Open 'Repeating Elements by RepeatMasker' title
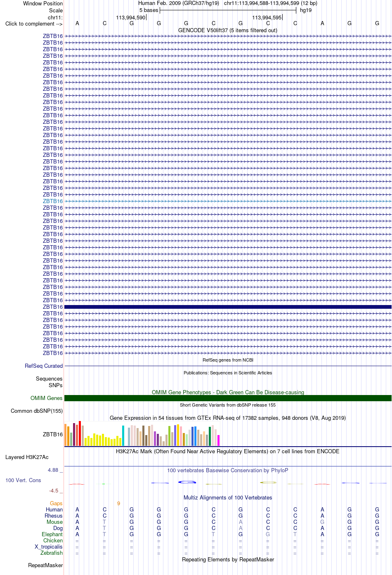392x575 pixels. click(228, 559)
